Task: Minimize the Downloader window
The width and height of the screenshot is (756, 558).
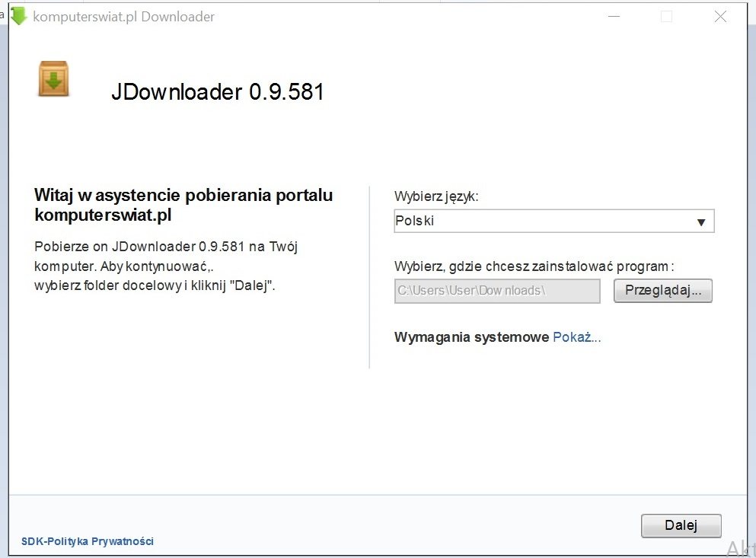Action: point(614,17)
